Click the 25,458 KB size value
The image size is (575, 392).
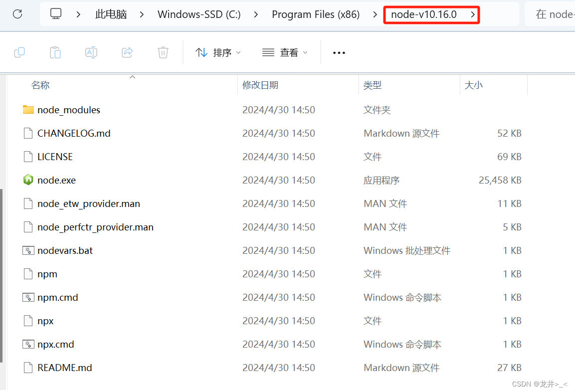tap(500, 181)
